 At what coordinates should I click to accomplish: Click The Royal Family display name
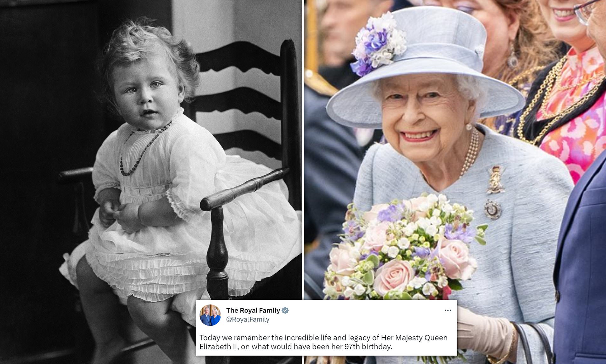[x=253, y=310]
